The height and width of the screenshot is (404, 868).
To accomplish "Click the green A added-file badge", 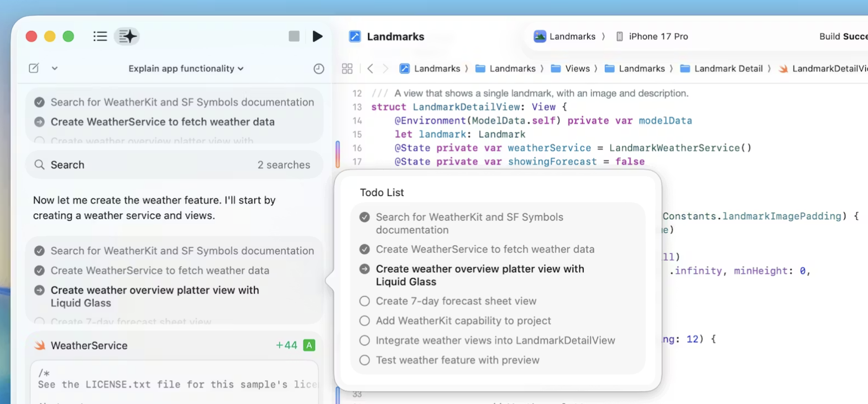I will (309, 345).
